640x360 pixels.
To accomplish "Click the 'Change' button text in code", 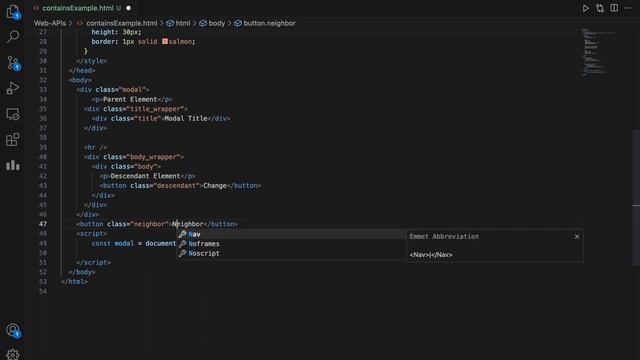I will pyautogui.click(x=215, y=186).
